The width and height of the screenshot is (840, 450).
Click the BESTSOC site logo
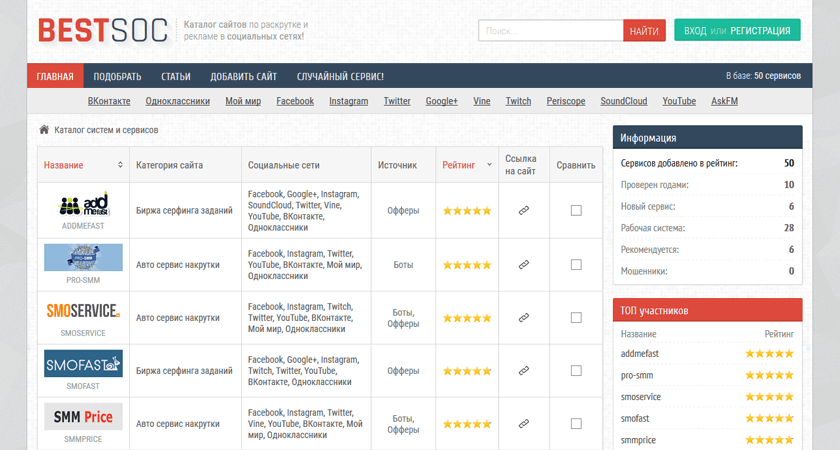point(103,31)
